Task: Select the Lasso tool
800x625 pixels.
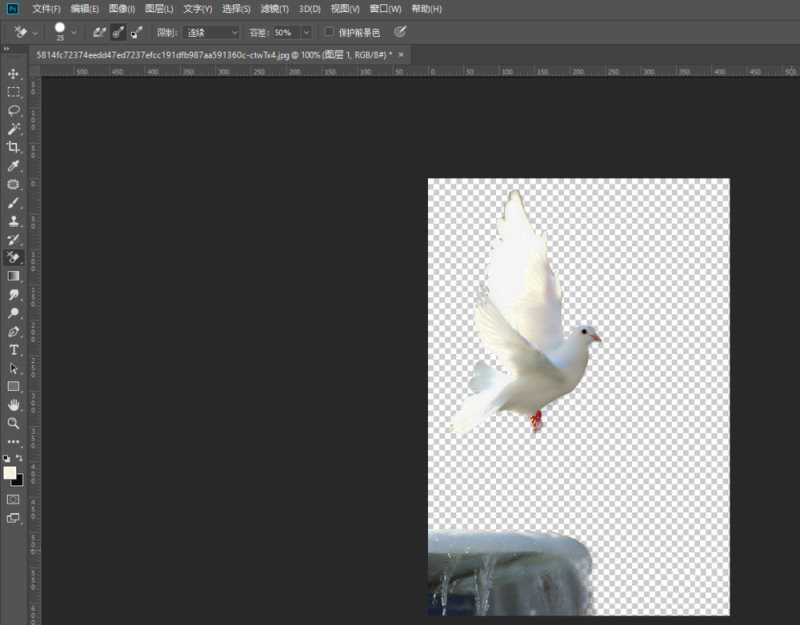Action: (x=14, y=111)
